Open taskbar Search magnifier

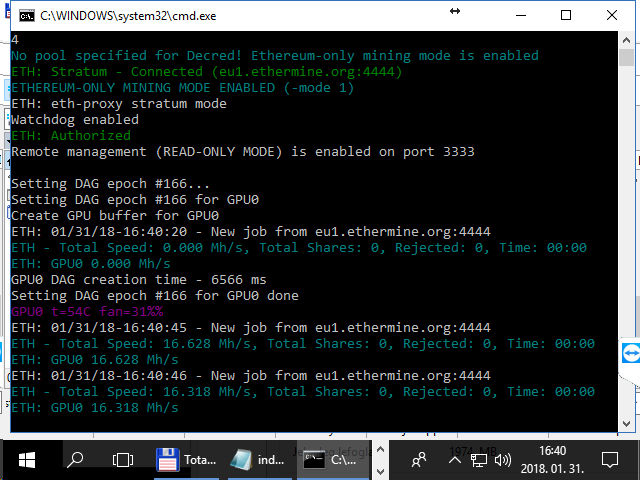pyautogui.click(x=75, y=460)
